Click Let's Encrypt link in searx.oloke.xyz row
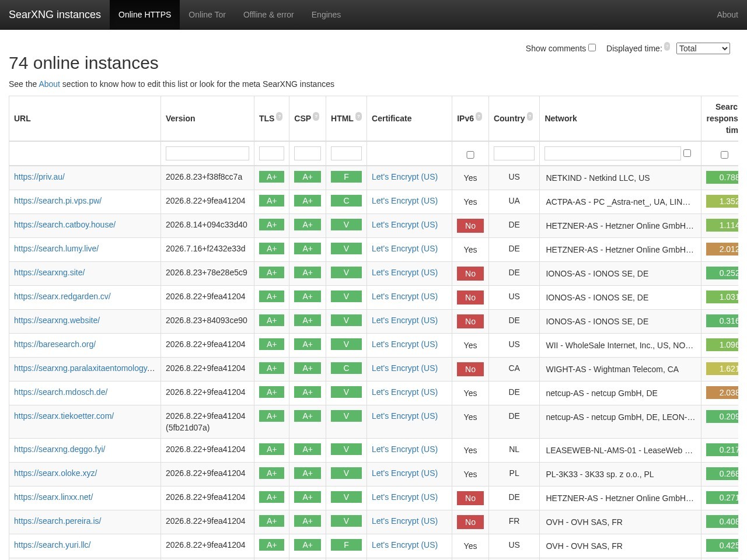 point(404,473)
